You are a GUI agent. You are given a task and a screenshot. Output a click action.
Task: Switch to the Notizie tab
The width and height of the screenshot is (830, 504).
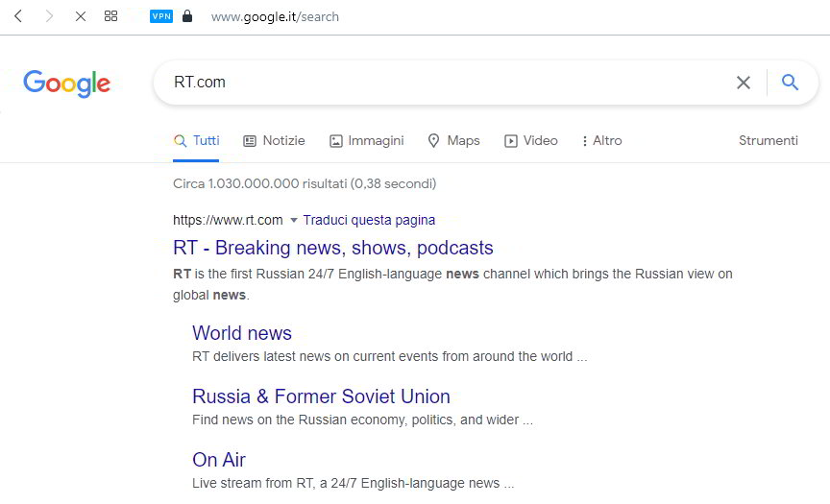[x=274, y=141]
